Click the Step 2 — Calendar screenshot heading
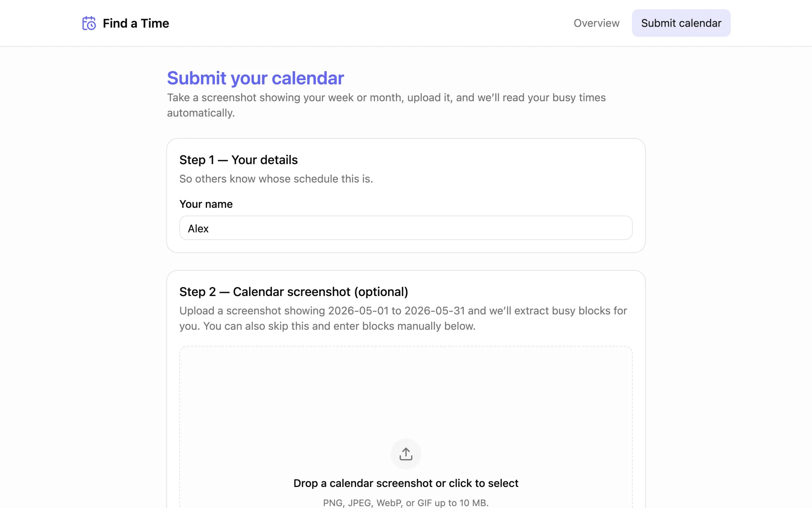 point(294,292)
